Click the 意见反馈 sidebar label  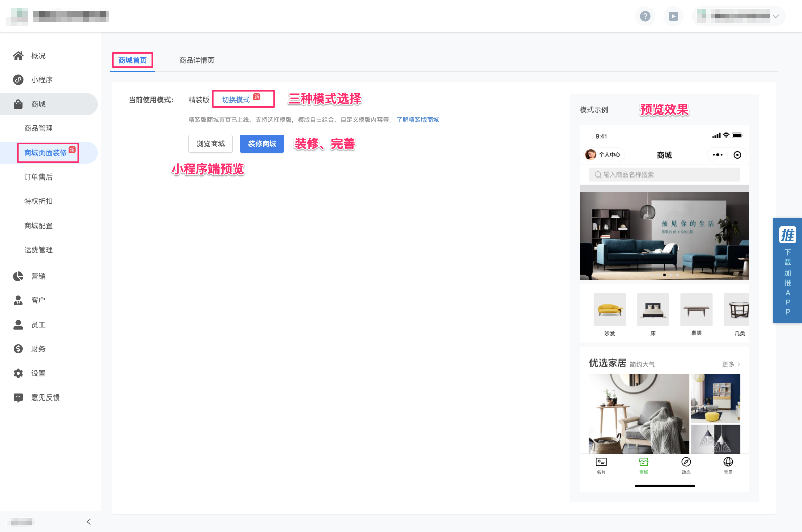[x=46, y=397]
